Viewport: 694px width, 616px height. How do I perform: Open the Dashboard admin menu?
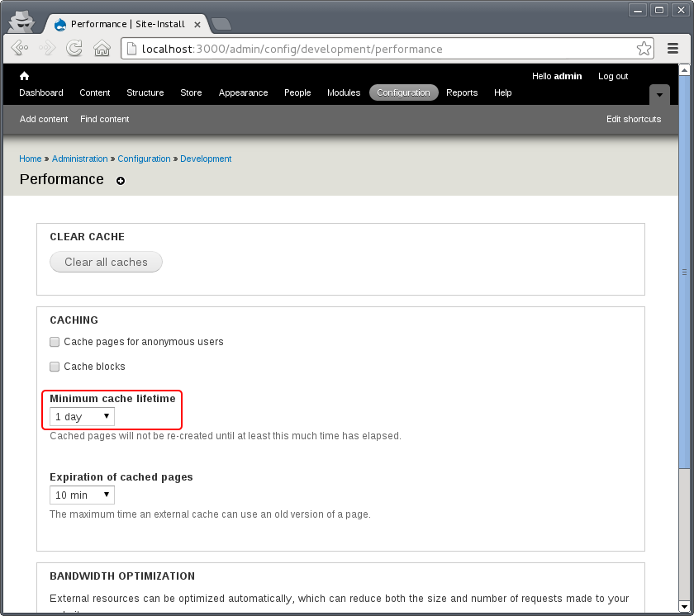(x=41, y=92)
